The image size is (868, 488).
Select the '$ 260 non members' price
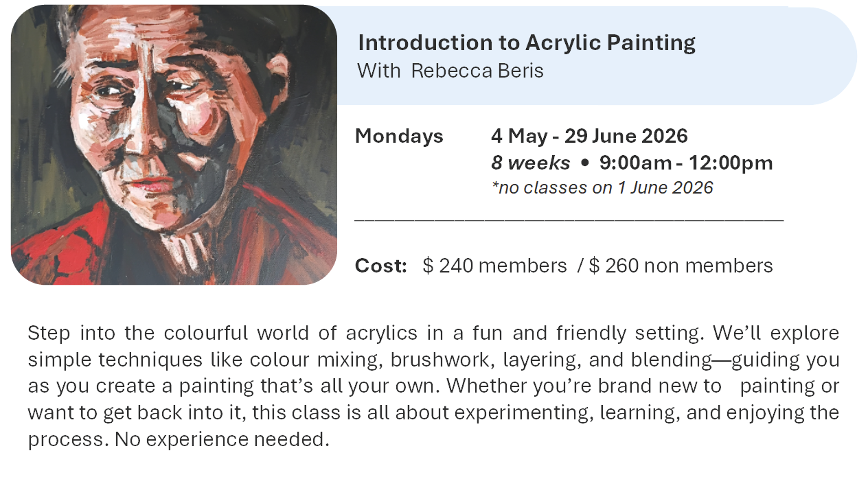681,266
